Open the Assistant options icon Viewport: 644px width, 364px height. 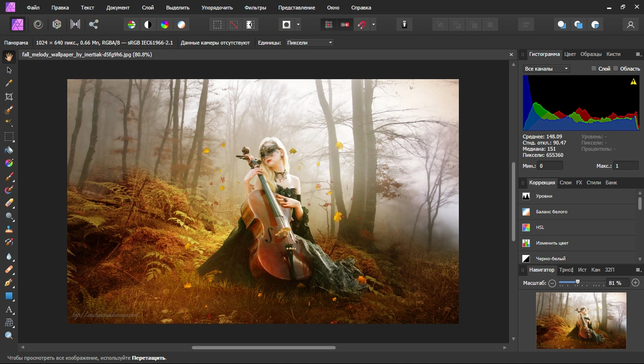(405, 25)
